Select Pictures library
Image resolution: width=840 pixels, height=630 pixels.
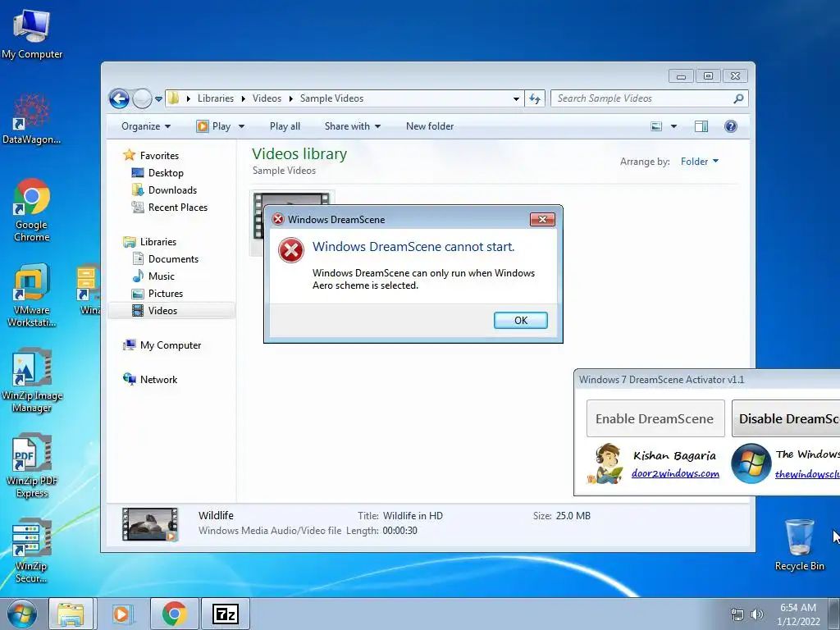(x=166, y=294)
